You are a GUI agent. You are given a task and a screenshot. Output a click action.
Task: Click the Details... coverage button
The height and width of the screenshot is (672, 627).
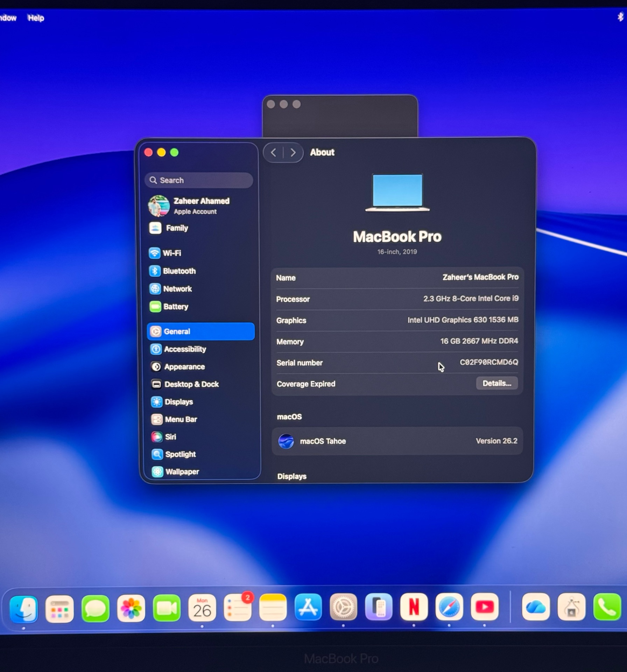tap(497, 383)
